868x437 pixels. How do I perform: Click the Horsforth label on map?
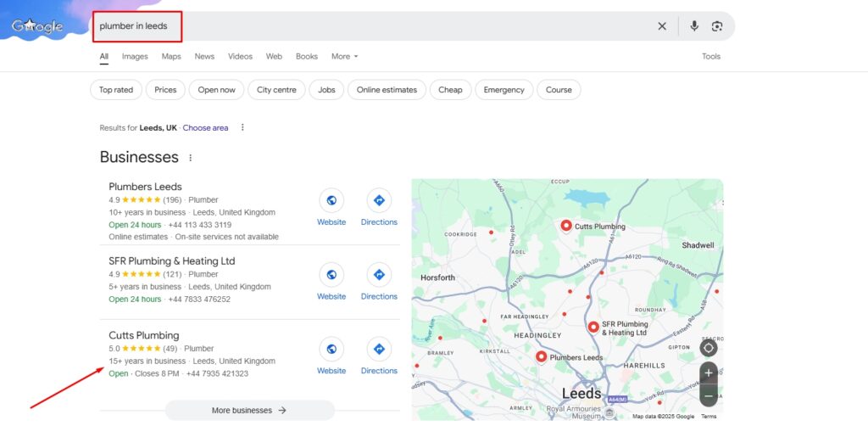pos(438,277)
